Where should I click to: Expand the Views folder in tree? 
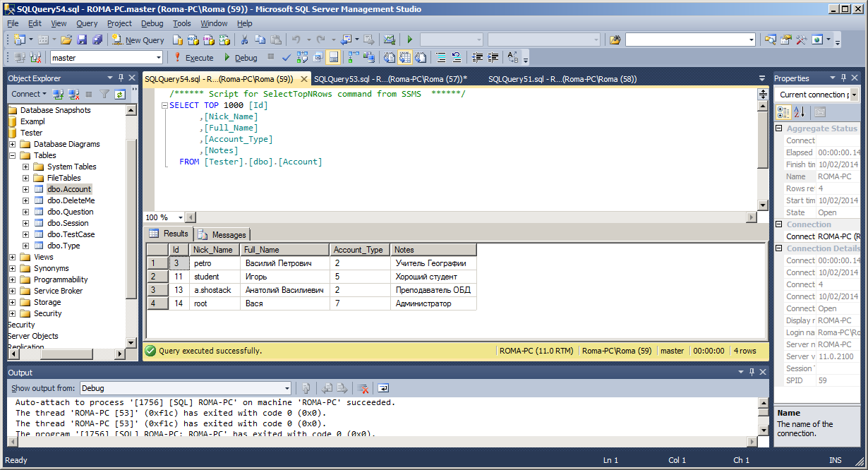13,257
